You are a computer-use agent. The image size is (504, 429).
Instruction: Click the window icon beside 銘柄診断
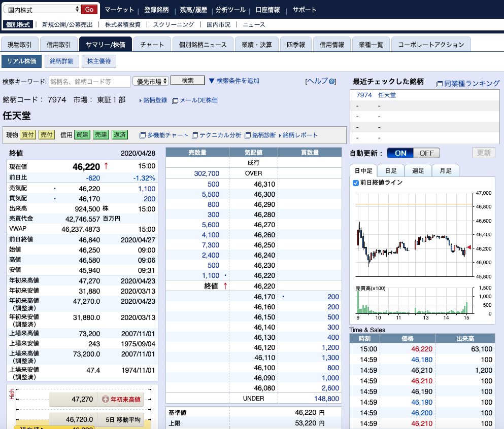tap(248, 135)
